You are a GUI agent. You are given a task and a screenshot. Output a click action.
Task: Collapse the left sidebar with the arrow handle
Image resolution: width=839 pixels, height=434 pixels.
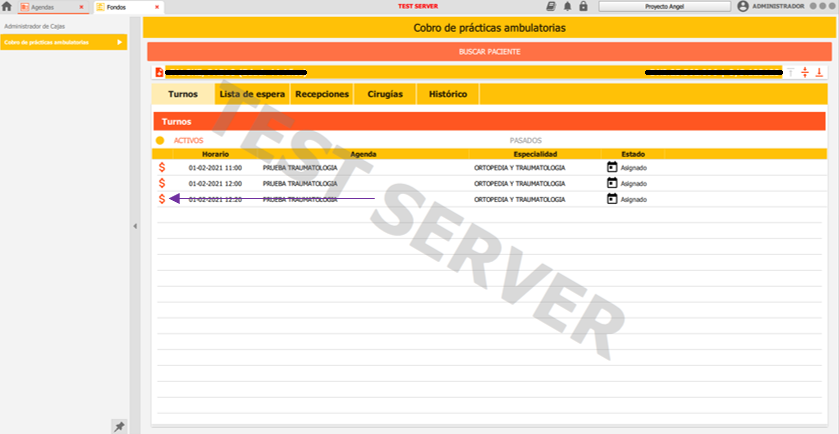(x=135, y=227)
